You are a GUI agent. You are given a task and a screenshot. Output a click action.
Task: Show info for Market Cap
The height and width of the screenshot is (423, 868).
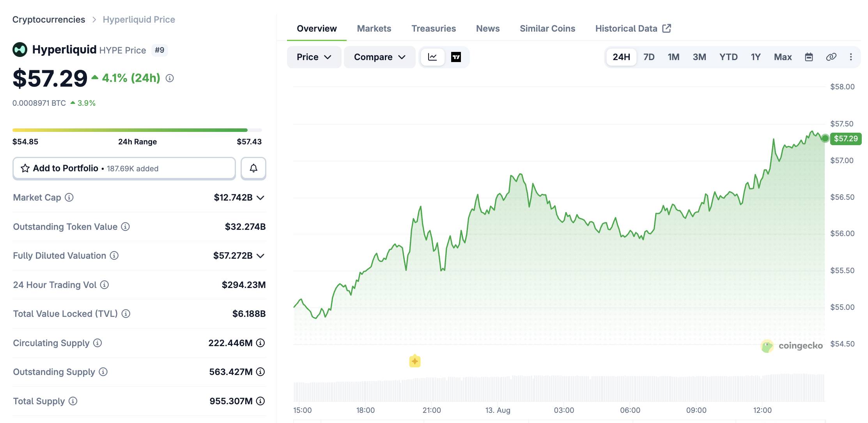click(69, 197)
